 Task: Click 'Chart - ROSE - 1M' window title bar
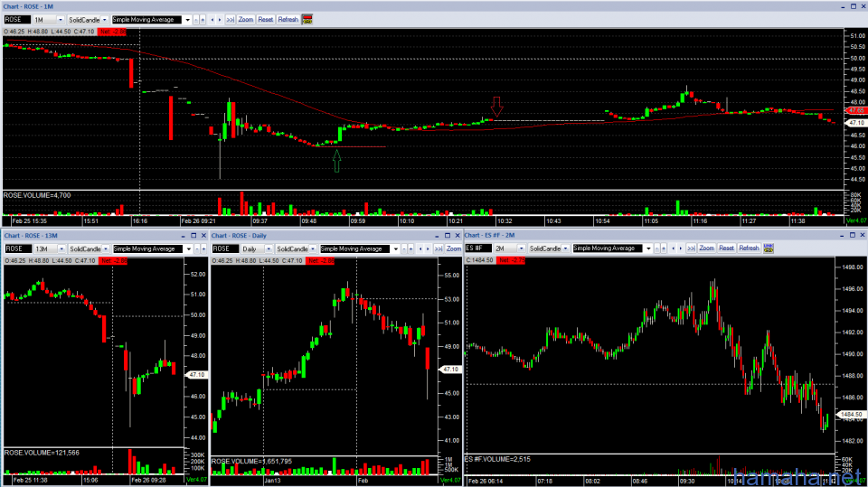[432, 6]
